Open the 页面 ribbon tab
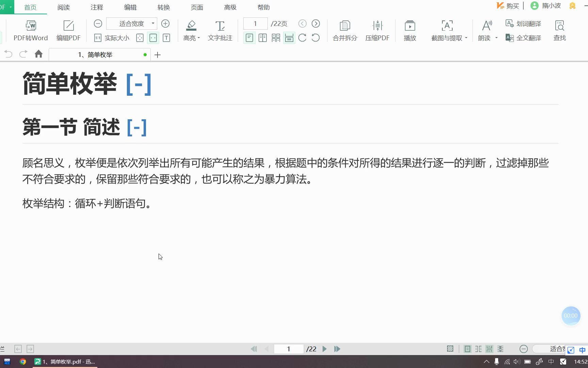The width and height of the screenshot is (588, 368). click(x=197, y=7)
